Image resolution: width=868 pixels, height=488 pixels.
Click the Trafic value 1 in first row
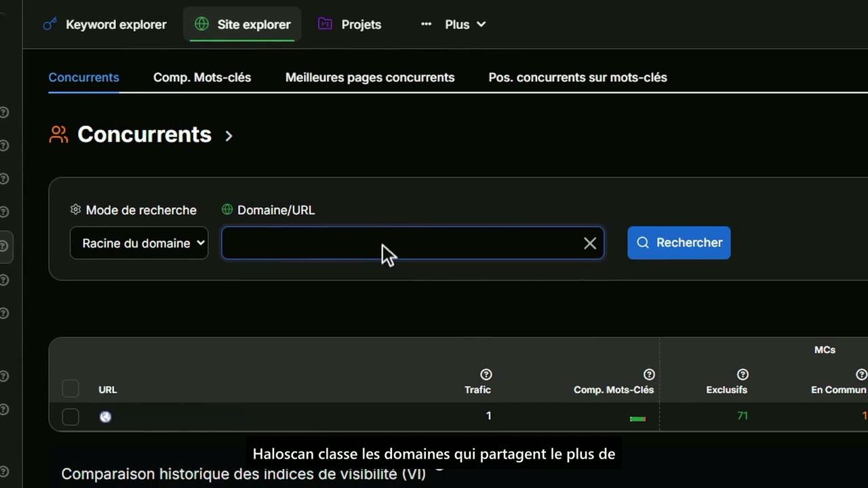click(488, 415)
